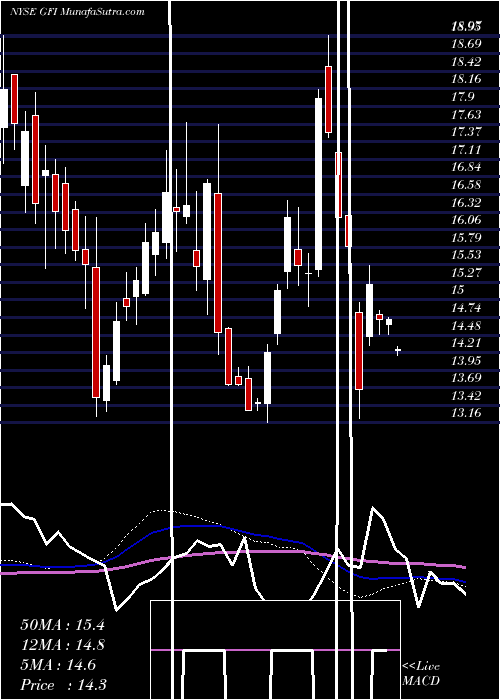500x700 pixels.
Task: Click the 15 price axis label
Action: pyautogui.click(x=458, y=290)
